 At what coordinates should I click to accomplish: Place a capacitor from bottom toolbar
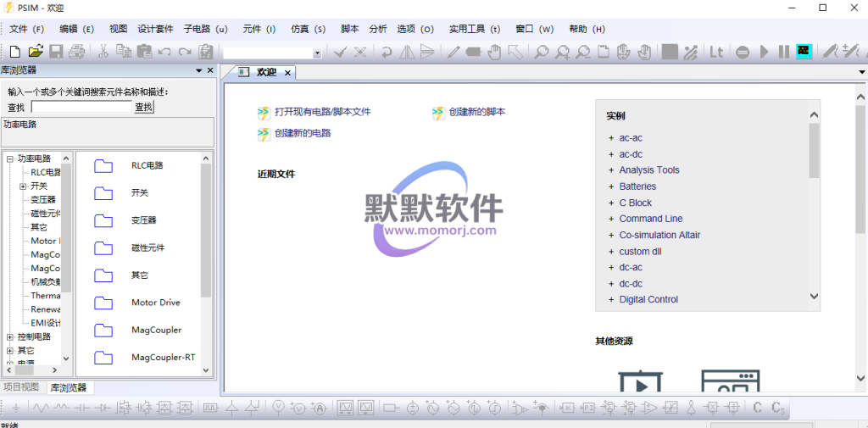[x=82, y=409]
